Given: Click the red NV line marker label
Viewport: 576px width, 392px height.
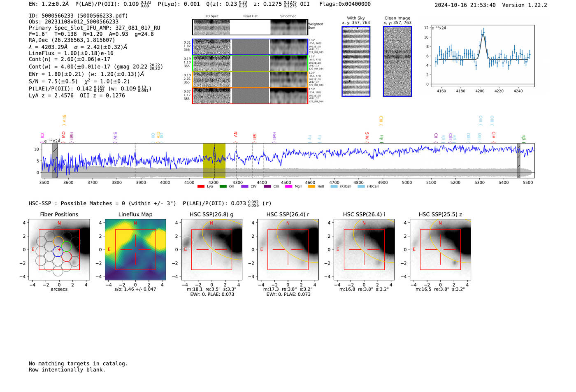Looking at the screenshot, I should point(236,135).
